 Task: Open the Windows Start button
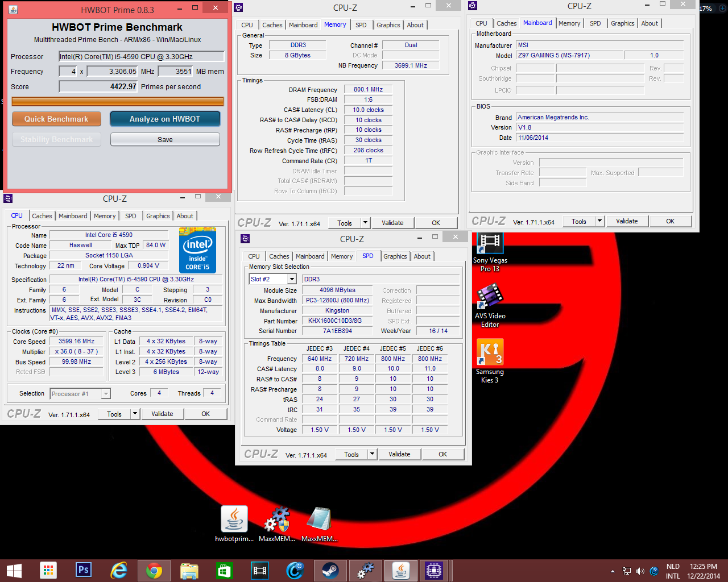click(14, 571)
